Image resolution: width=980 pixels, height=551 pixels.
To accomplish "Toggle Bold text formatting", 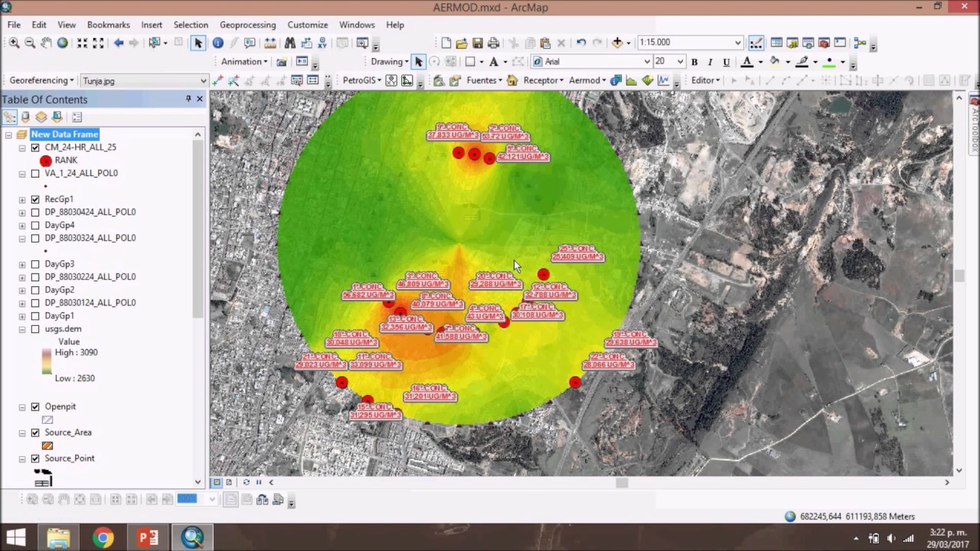I will pos(694,61).
